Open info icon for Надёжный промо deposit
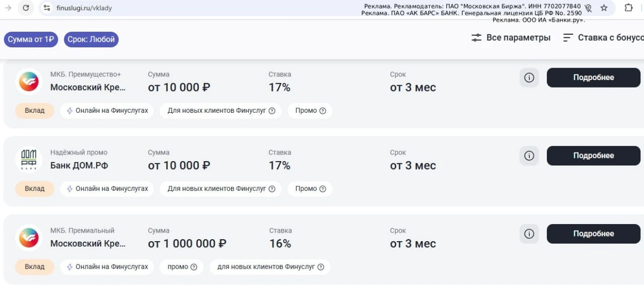644x289 pixels. [x=529, y=156]
